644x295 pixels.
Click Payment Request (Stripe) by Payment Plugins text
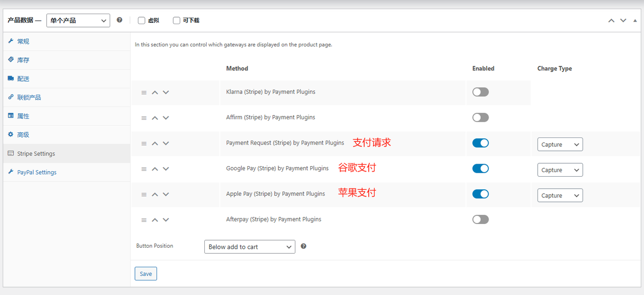pos(285,143)
